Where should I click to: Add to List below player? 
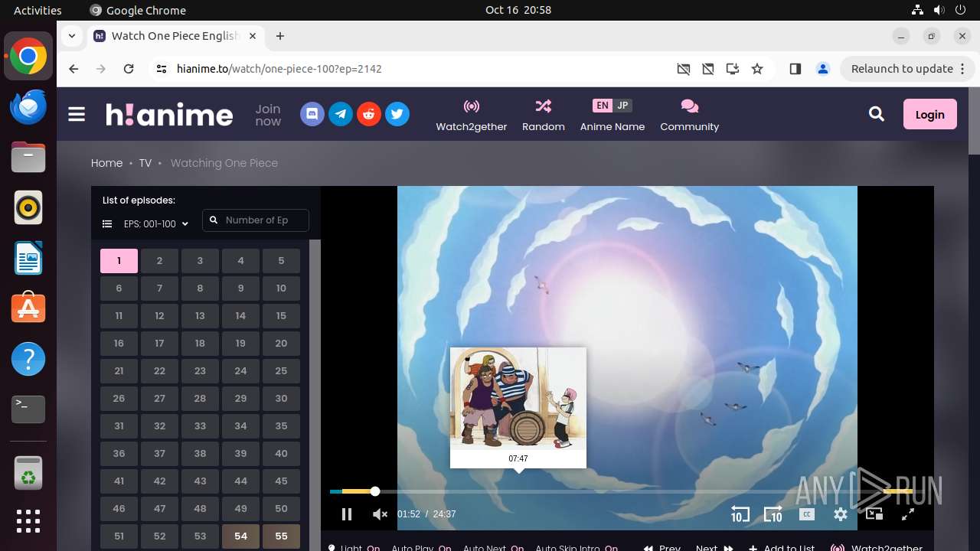(x=782, y=547)
